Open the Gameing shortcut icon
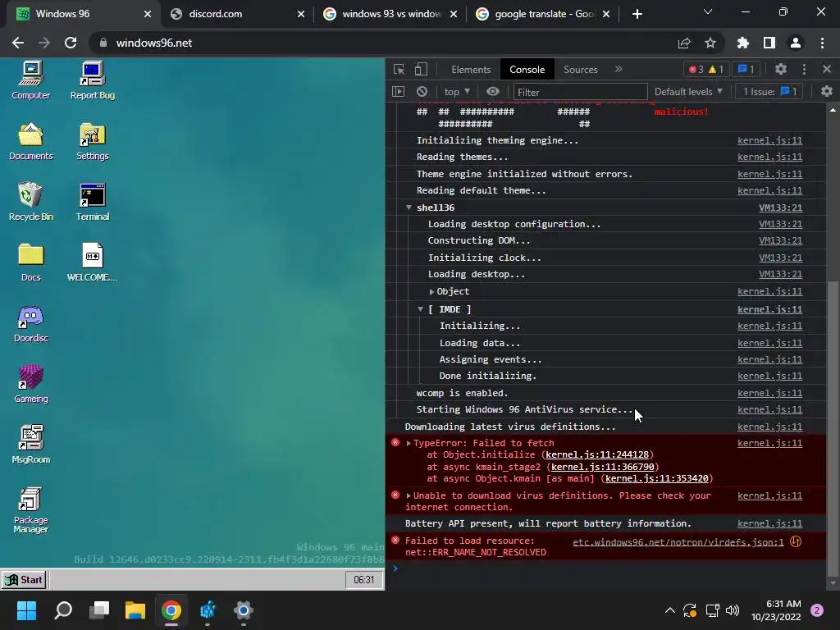Viewport: 840px width, 630px height. pyautogui.click(x=30, y=384)
